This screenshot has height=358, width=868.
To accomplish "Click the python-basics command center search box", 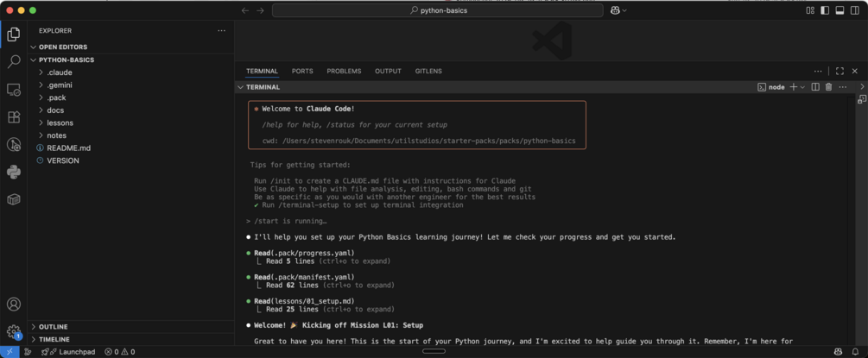I will click(437, 10).
